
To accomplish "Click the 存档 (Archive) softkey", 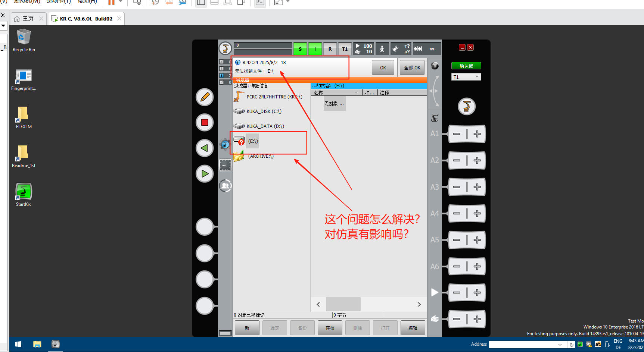I will pos(330,328).
